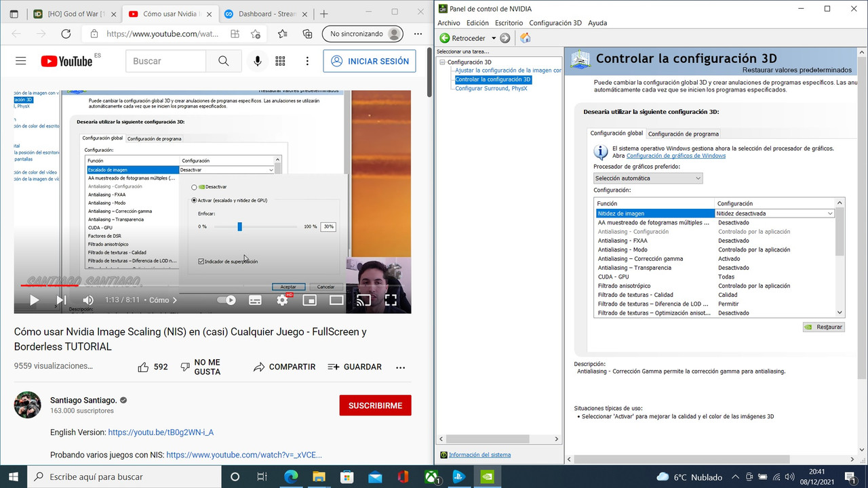Open YouTube hamburger guide menu
The height and width of the screenshot is (488, 868).
tap(20, 61)
